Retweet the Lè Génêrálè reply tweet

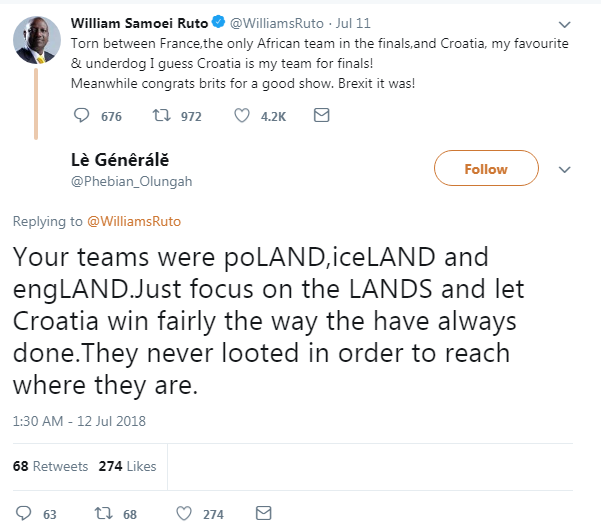click(101, 514)
